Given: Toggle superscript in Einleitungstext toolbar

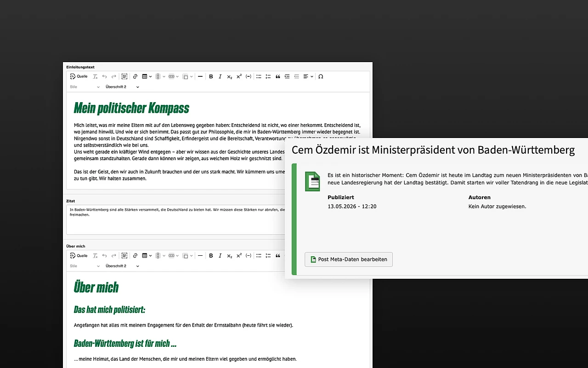Looking at the screenshot, I should pos(239,76).
